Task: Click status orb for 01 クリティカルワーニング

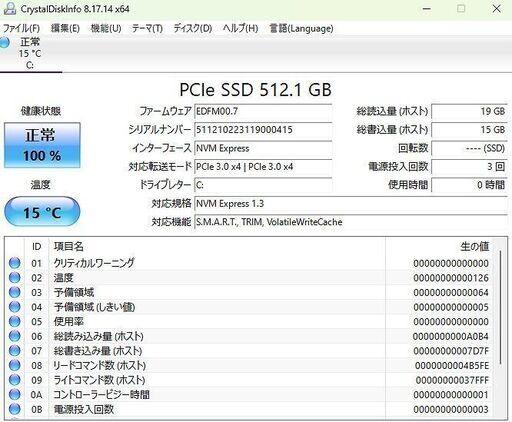Action: pos(14,263)
